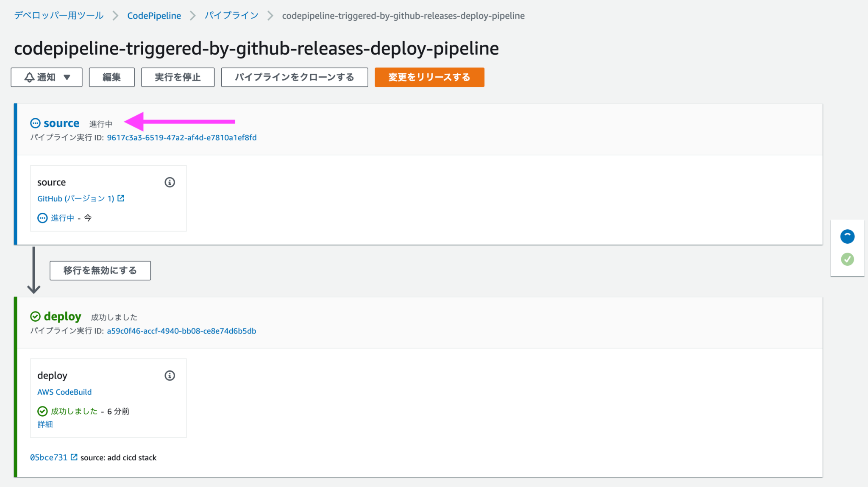868x487 pixels.
Task: Open the 通知 dropdown menu
Action: [x=46, y=77]
